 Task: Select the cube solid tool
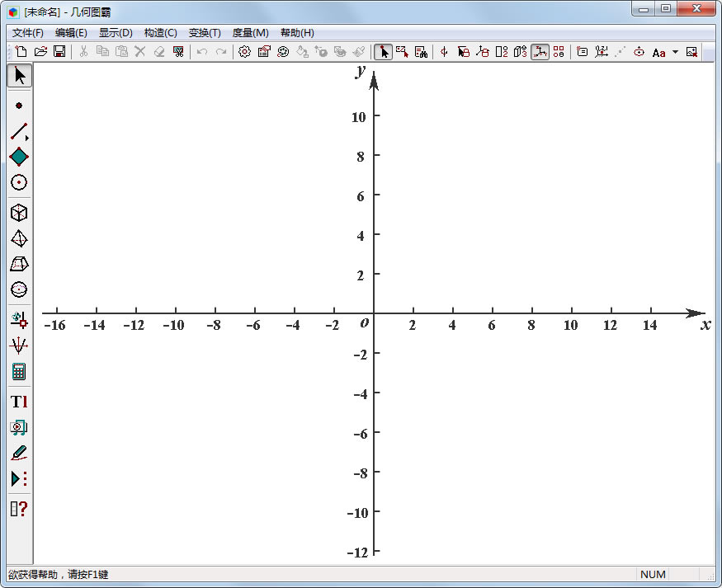click(x=19, y=213)
